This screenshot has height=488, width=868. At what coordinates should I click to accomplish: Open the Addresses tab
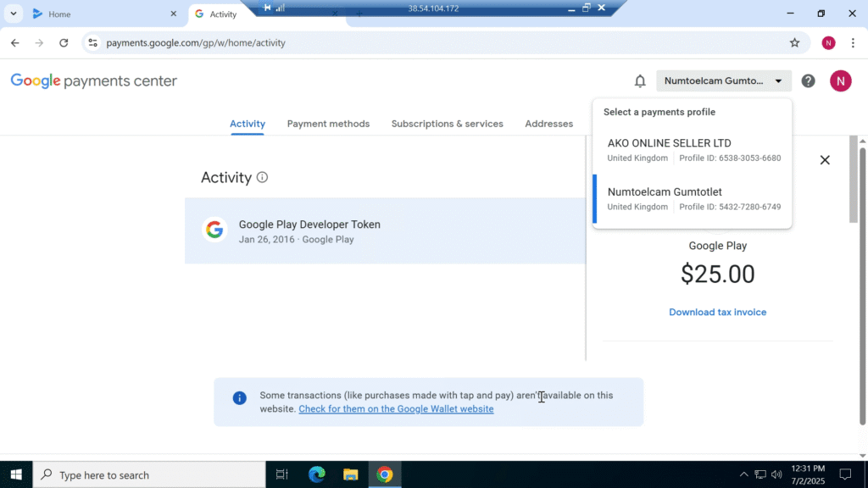pos(549,124)
